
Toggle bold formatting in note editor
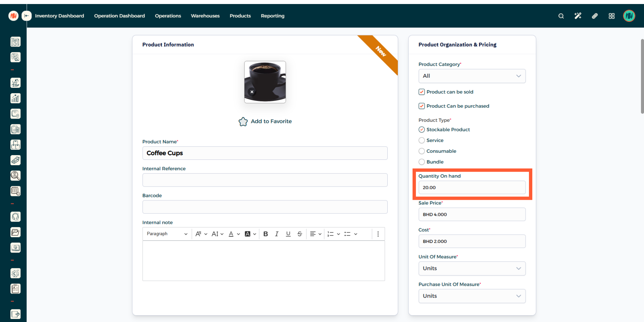(x=265, y=234)
